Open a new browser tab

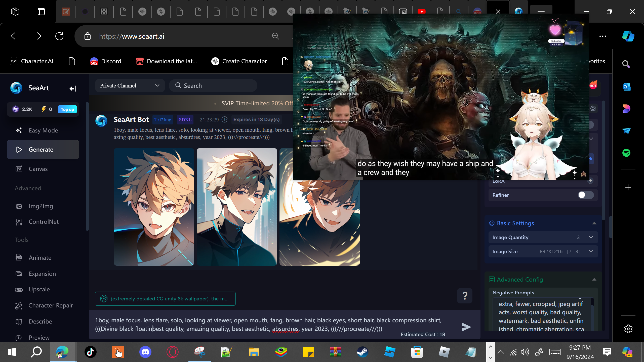click(541, 11)
